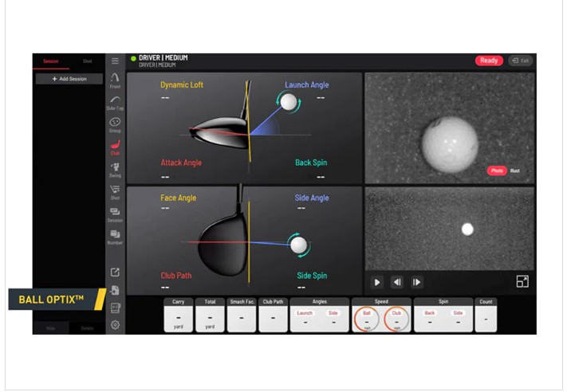
Task: Click the green status indicator dot
Action: 133,58
